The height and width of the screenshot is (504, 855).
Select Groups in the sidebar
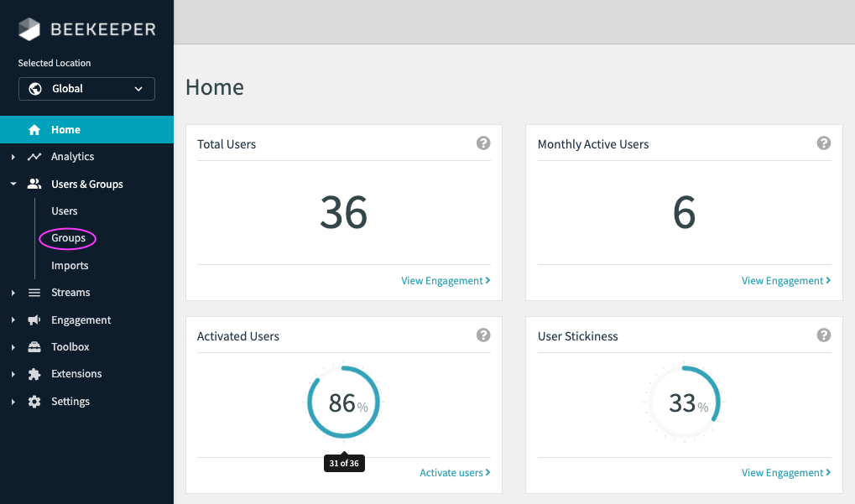pos(68,238)
